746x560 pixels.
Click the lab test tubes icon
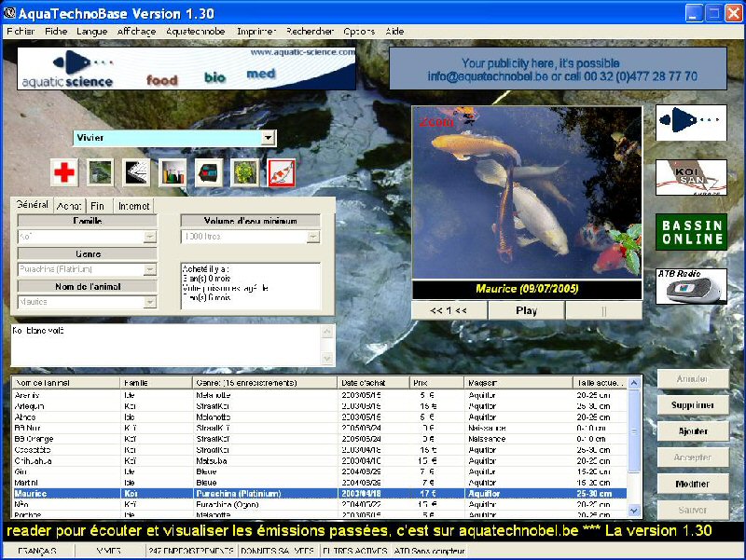coord(173,172)
